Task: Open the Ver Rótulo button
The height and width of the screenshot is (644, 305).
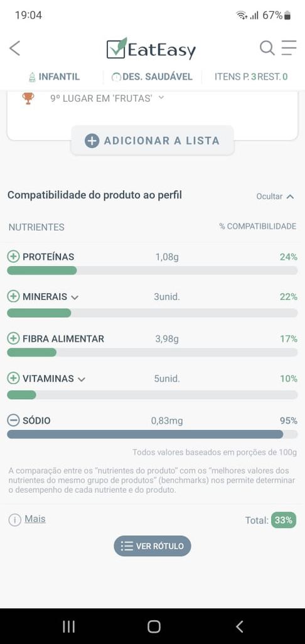Action: coord(152,546)
